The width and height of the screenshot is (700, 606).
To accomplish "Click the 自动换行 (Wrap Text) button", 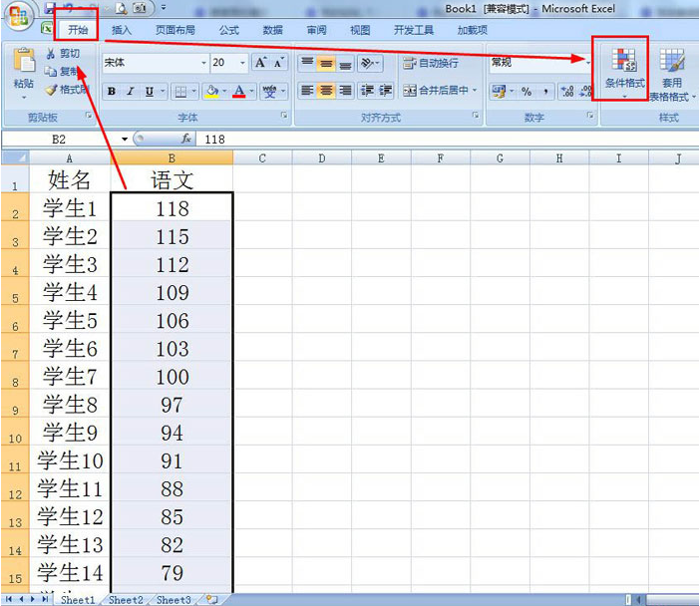I will pyautogui.click(x=431, y=63).
